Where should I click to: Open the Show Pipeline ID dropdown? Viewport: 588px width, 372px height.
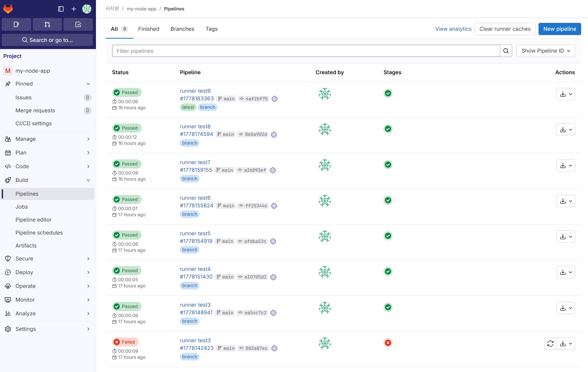tap(546, 51)
